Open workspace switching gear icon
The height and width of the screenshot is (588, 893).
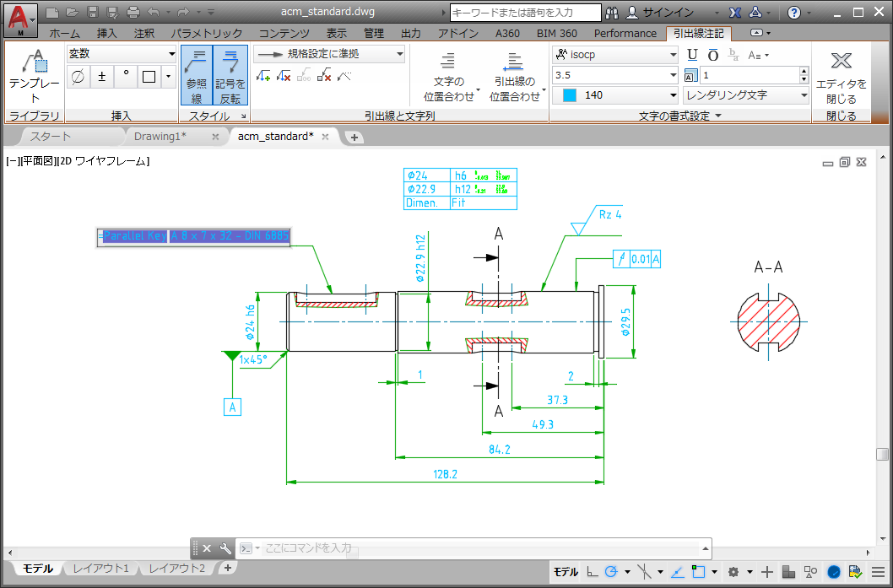click(733, 571)
